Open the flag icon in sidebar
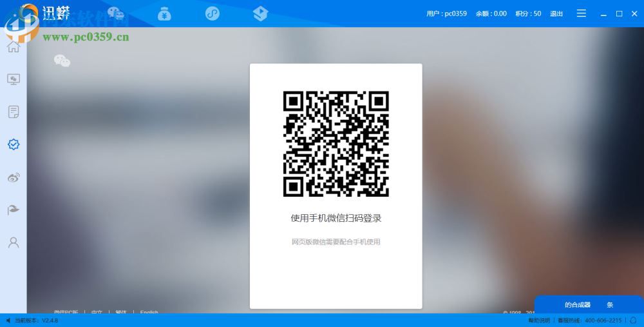The height and width of the screenshot is (327, 644). 13,210
